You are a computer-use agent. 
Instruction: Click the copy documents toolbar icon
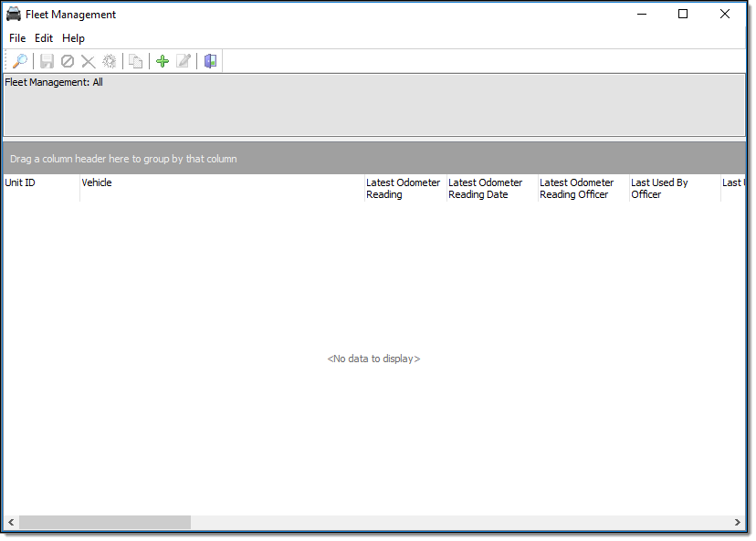coord(135,61)
